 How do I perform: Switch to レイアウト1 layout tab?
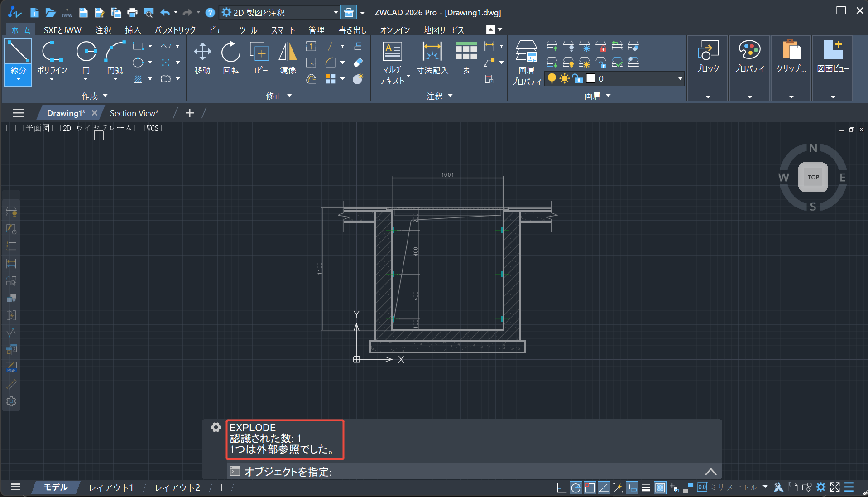[111, 487]
